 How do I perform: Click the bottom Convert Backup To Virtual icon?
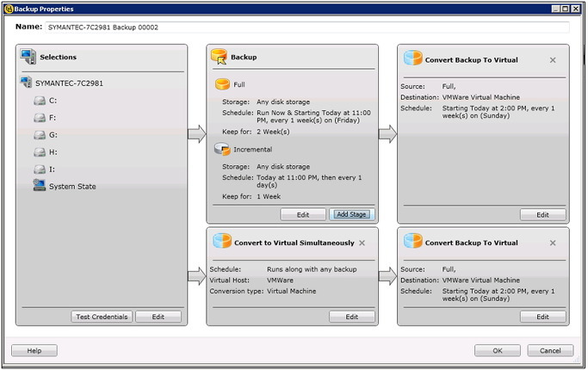(x=413, y=241)
